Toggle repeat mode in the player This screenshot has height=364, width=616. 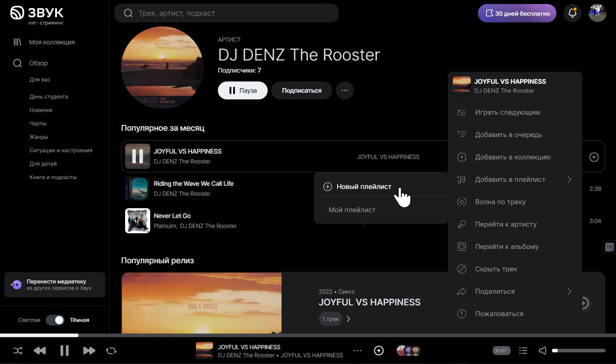pos(111,351)
